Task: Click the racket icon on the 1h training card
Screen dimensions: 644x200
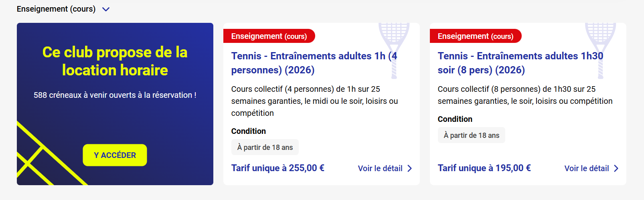Action: tap(394, 44)
